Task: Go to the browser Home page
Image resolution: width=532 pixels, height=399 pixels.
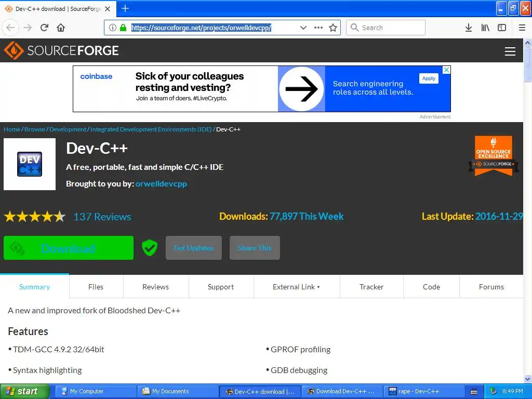Action: (x=61, y=28)
